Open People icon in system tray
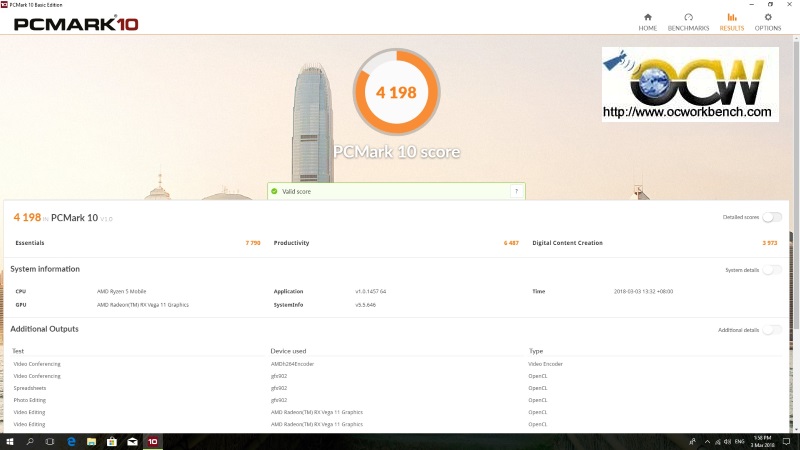Viewport: 800px width, 450px height. tap(692, 442)
